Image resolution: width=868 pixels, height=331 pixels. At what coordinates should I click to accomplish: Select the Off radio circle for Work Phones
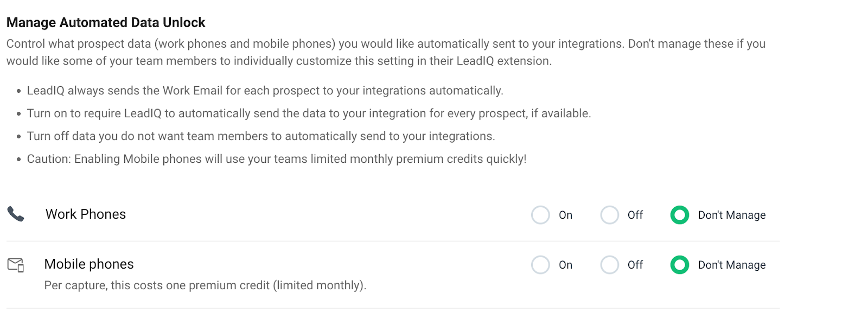(609, 215)
